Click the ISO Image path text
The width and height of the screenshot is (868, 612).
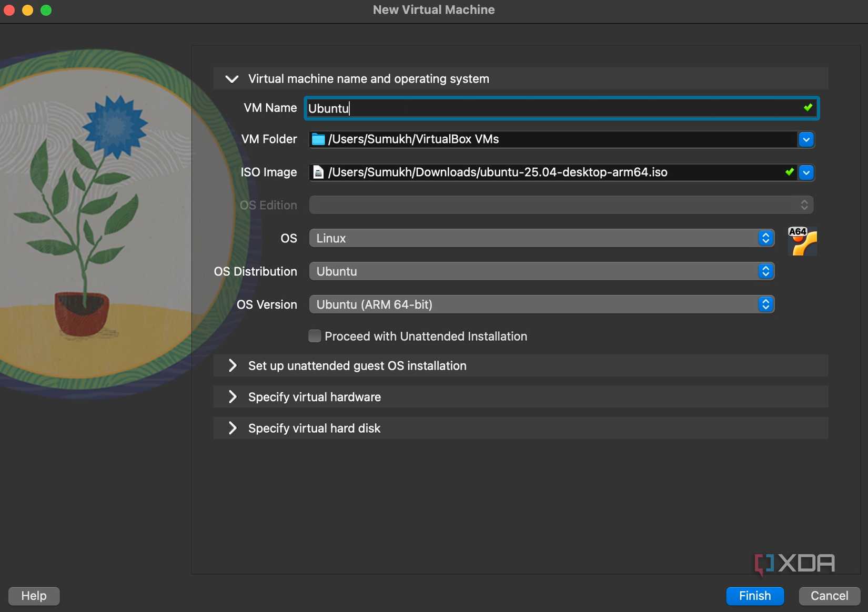pyautogui.click(x=498, y=172)
